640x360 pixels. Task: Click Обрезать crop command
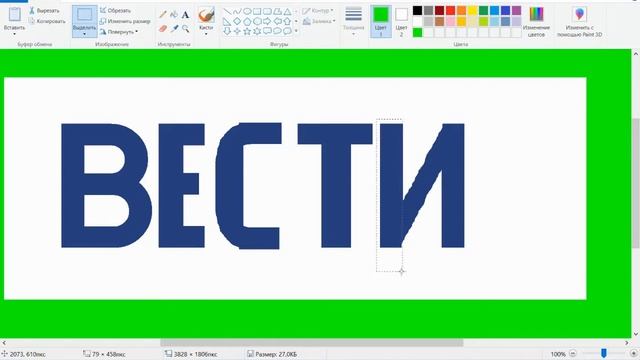coord(115,10)
